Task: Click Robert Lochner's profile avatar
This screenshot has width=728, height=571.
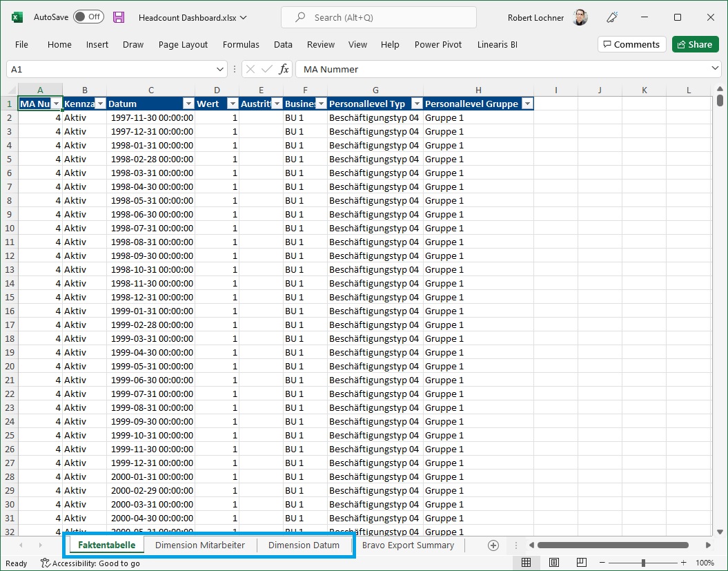Action: [580, 17]
